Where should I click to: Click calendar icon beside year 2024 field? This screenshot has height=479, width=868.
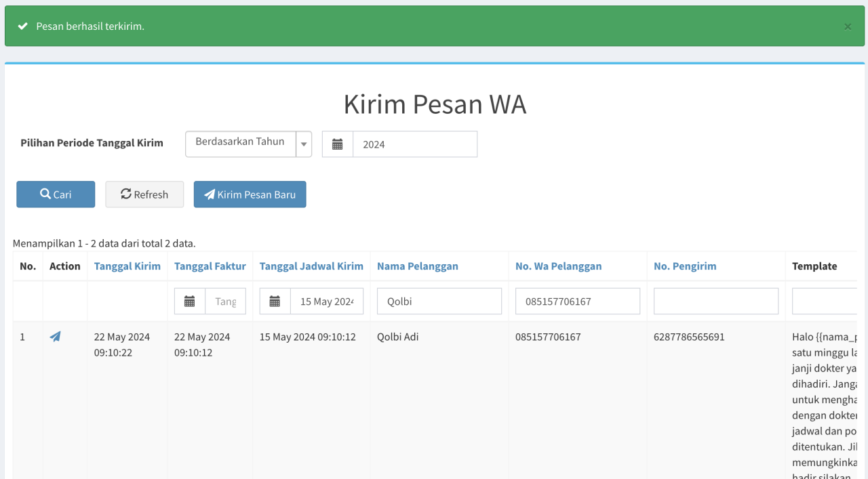[338, 144]
